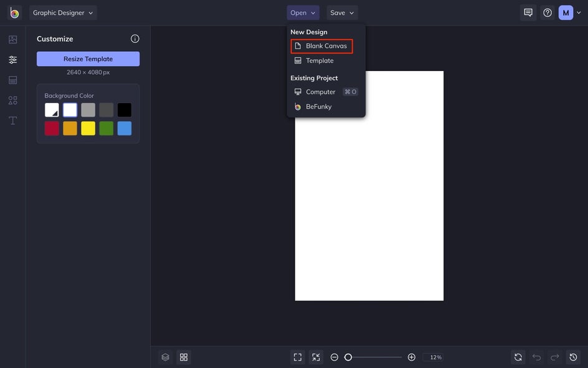
Task: Click the zoom out minus icon
Action: [x=334, y=357]
